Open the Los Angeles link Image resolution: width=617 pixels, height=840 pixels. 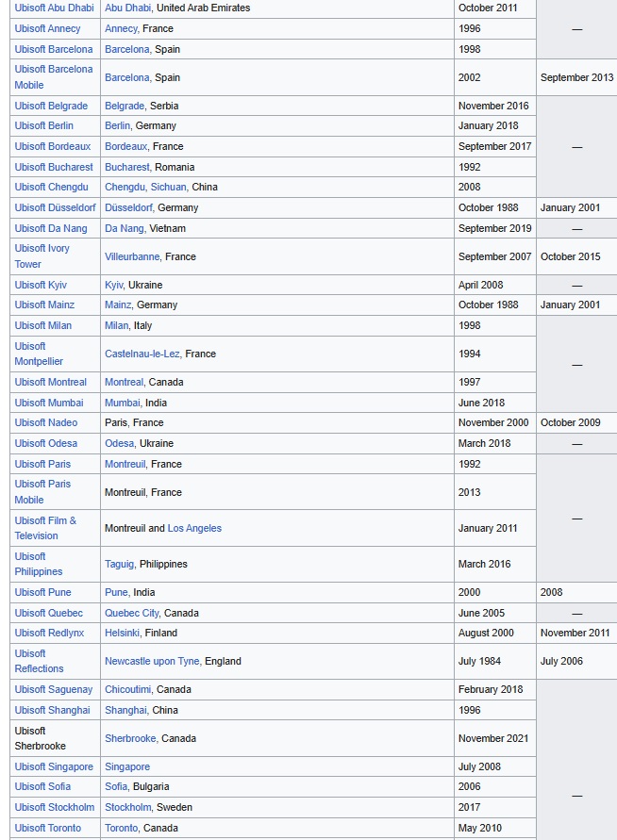(x=194, y=528)
